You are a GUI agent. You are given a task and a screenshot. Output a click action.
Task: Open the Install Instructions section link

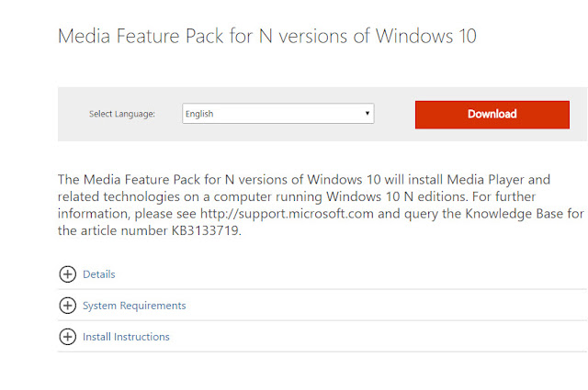[126, 337]
